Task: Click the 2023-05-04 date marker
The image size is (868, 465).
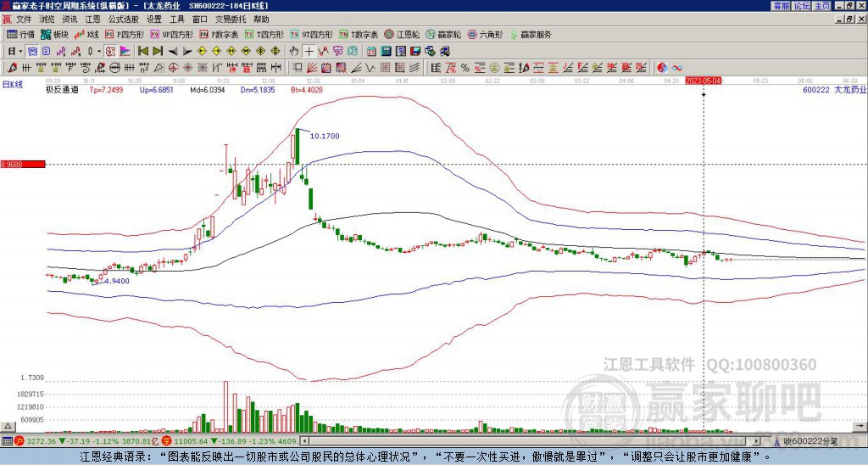Action: [x=703, y=81]
